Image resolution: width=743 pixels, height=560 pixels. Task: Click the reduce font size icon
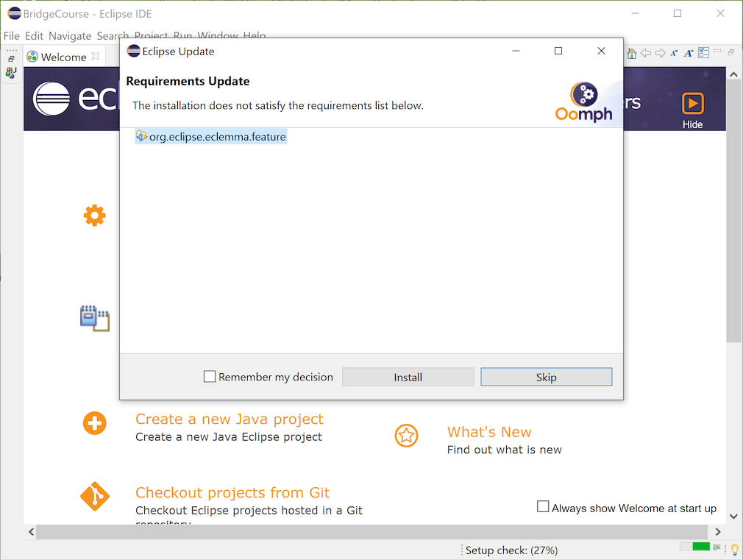[x=674, y=53]
